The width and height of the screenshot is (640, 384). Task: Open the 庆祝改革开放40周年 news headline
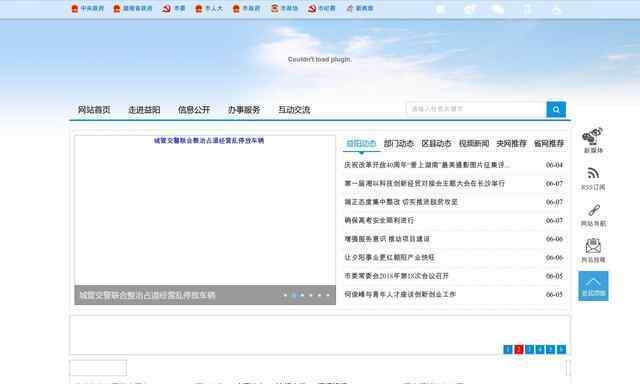click(427, 165)
